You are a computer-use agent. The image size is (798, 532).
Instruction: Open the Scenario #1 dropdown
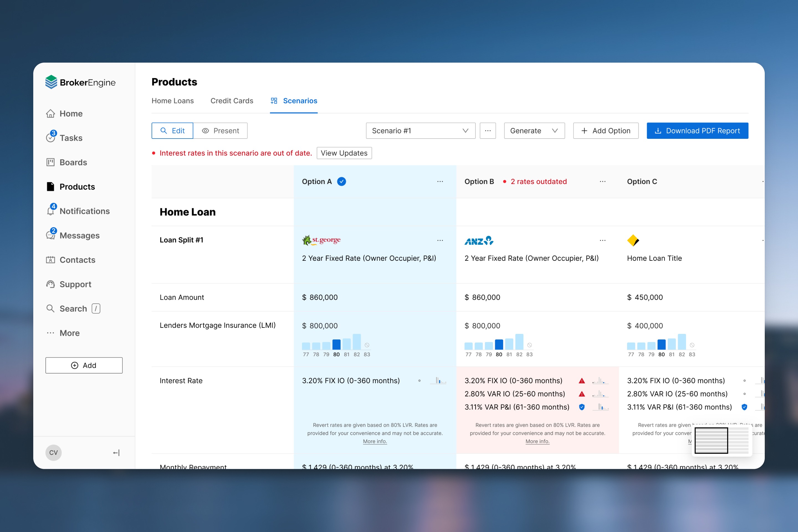420,131
